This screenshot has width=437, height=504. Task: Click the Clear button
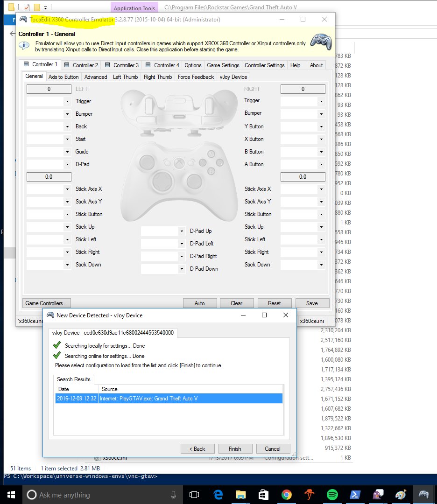[x=237, y=303]
